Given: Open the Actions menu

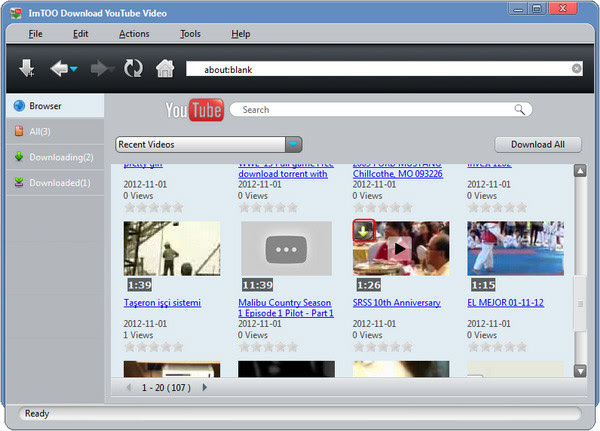Looking at the screenshot, I should 134,34.
